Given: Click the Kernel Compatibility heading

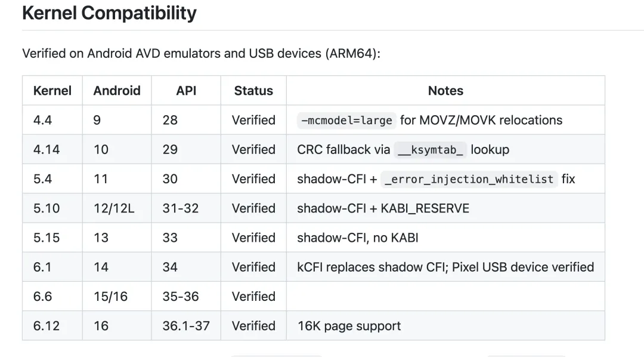Looking at the screenshot, I should (x=109, y=13).
